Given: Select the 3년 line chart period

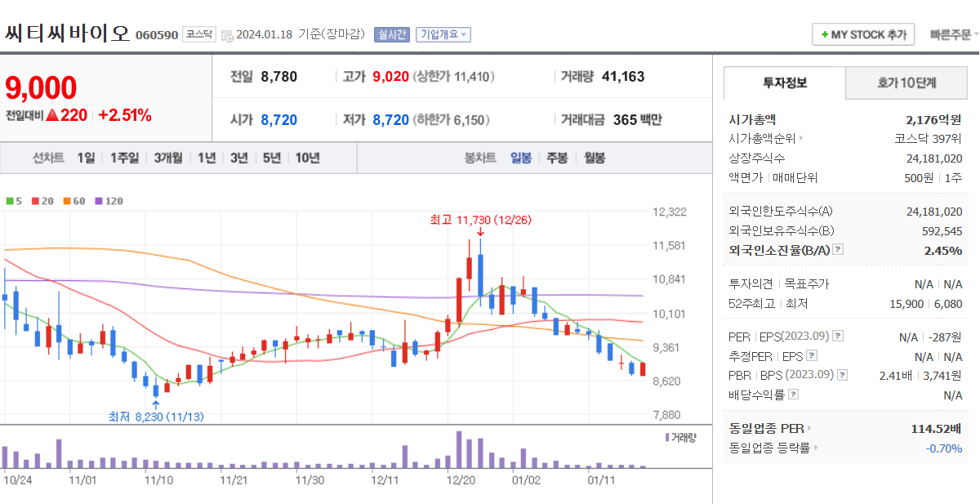Looking at the screenshot, I should point(238,158).
